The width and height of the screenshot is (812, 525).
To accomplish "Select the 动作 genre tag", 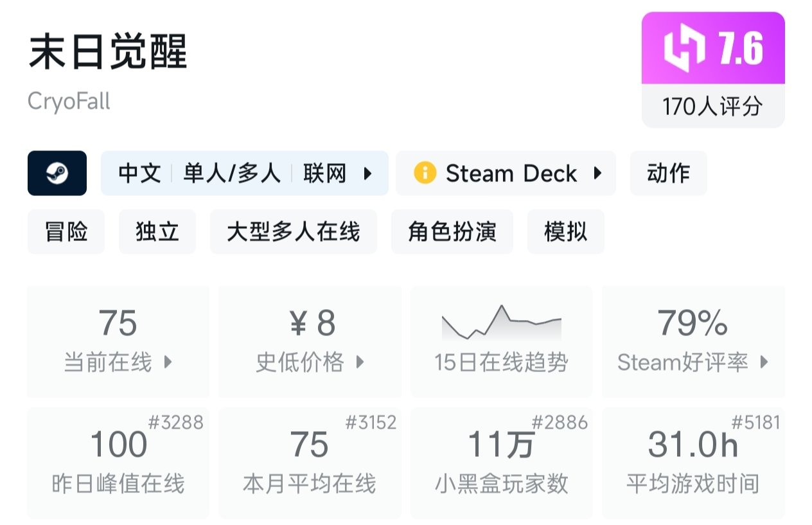I will [668, 174].
